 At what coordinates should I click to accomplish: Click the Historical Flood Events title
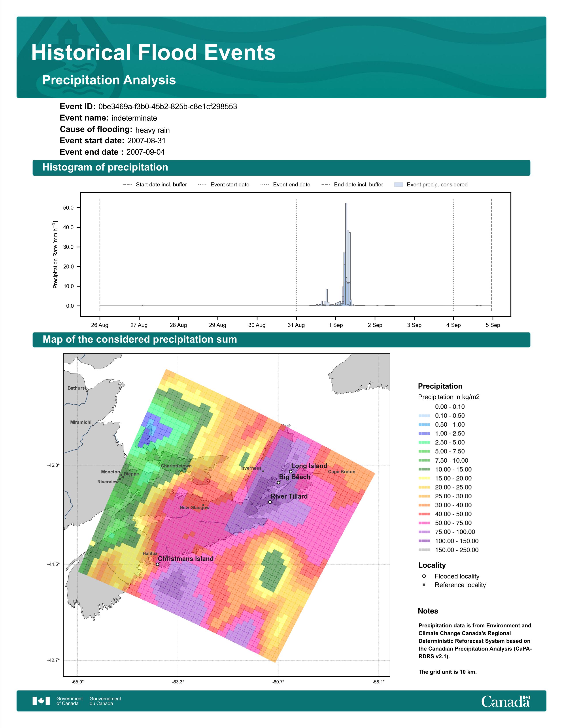tap(153, 53)
